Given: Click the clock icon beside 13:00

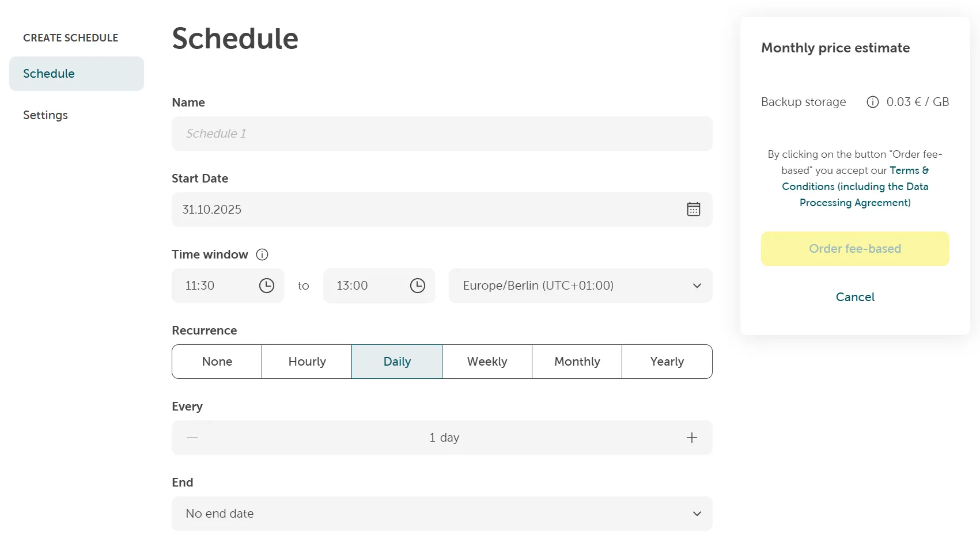Looking at the screenshot, I should point(418,285).
